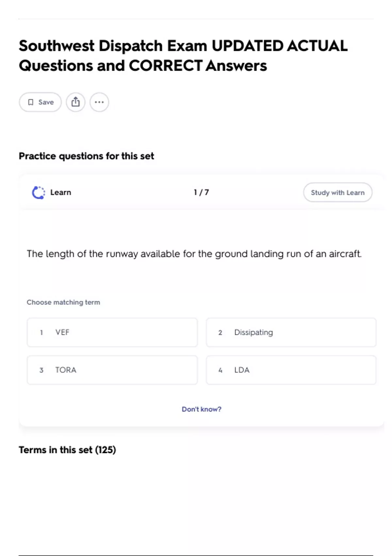Image resolution: width=392 pixels, height=556 pixels.
Task: Select answer option VEF
Action: [112, 332]
